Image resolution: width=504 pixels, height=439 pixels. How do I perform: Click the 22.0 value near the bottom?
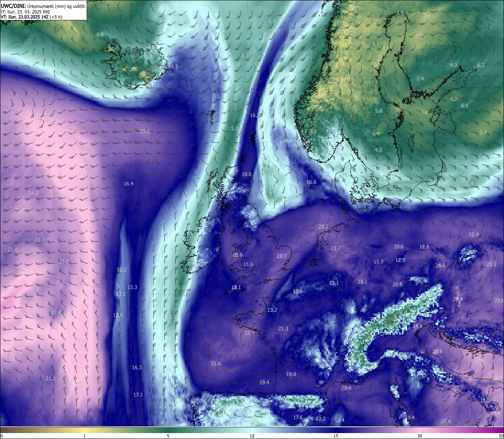[321, 419]
